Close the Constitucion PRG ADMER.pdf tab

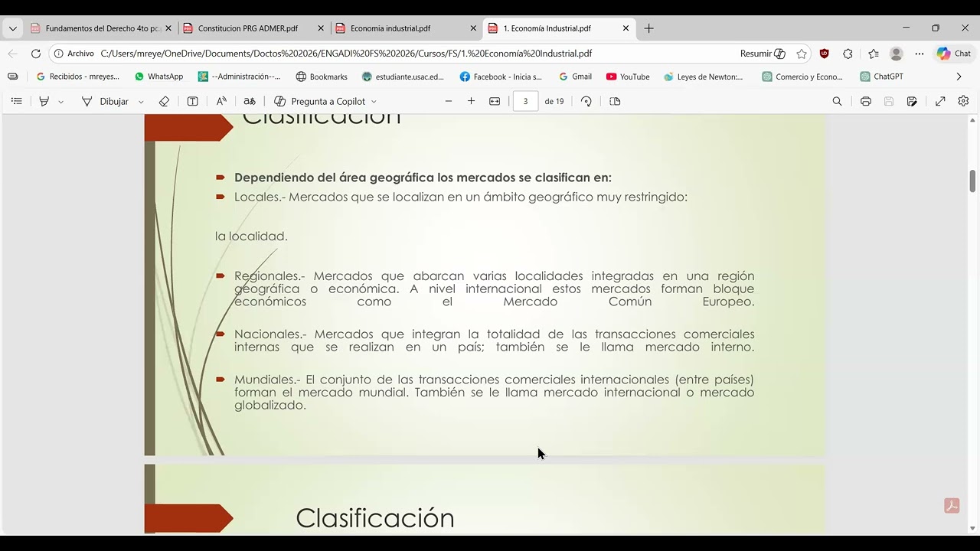(x=321, y=28)
